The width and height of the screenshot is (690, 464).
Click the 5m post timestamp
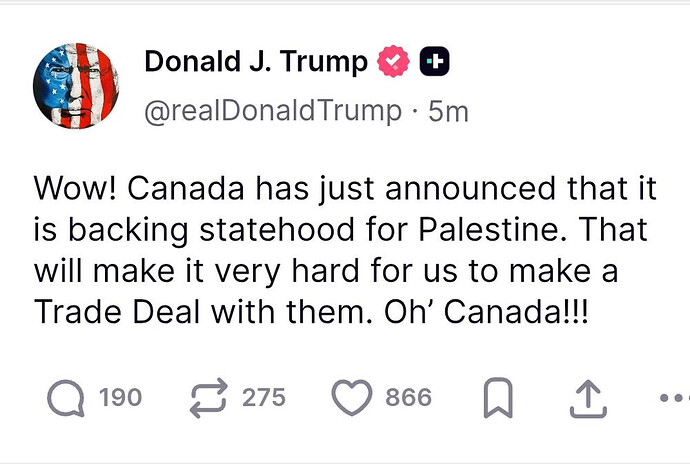pos(448,111)
